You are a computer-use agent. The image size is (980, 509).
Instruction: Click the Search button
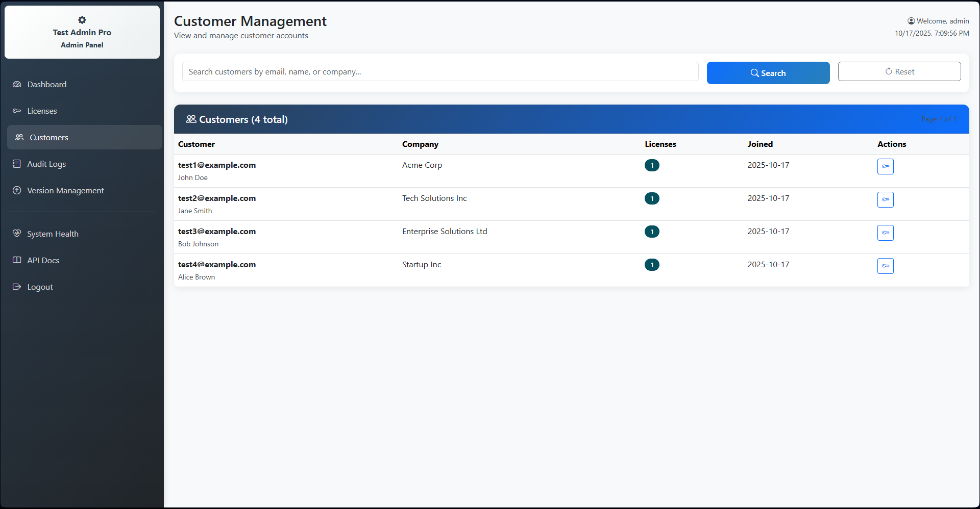pos(768,73)
